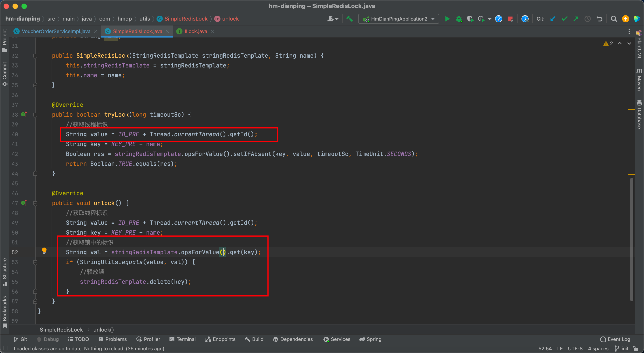Click Git update project arrow
Screen dimensions: 644x353
point(553,19)
